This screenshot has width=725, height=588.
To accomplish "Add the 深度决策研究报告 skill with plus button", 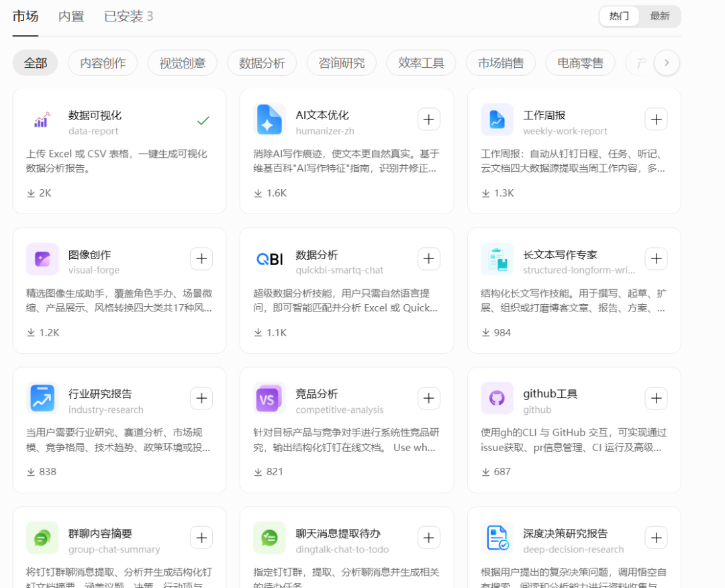I will point(656,538).
